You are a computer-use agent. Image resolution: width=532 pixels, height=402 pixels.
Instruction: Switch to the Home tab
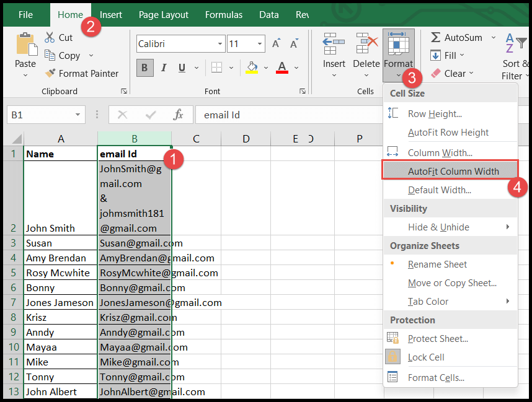[x=70, y=15]
